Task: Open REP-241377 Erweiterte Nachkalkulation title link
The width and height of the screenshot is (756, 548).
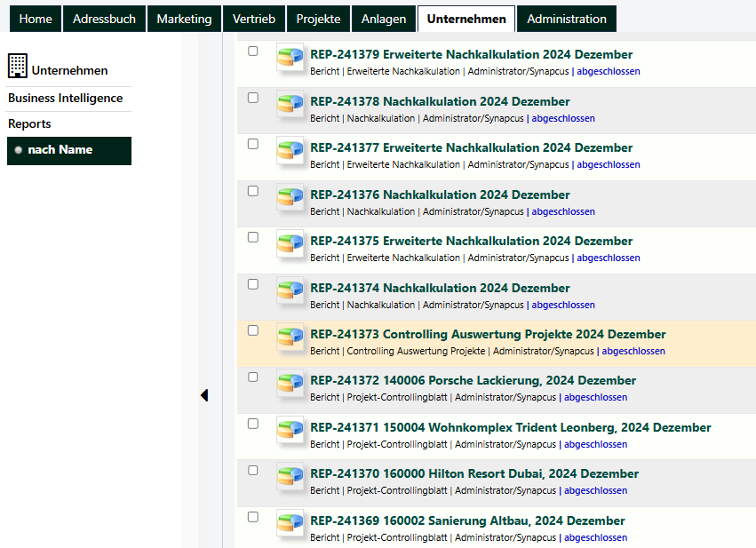Action: click(471, 147)
